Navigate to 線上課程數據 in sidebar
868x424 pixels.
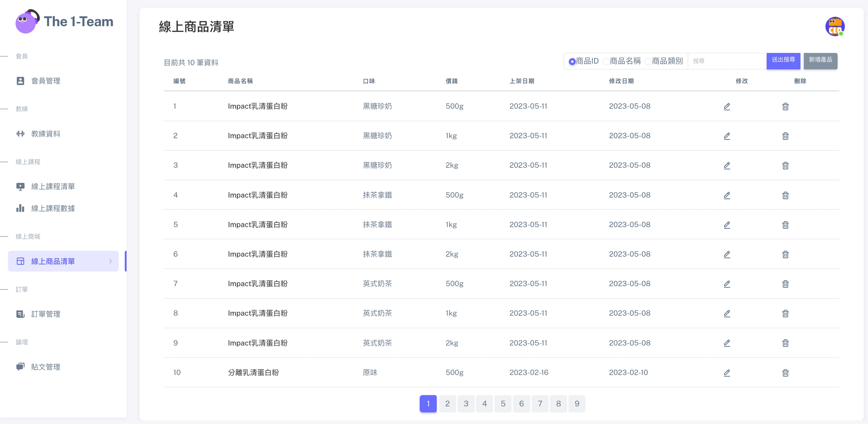coord(53,208)
